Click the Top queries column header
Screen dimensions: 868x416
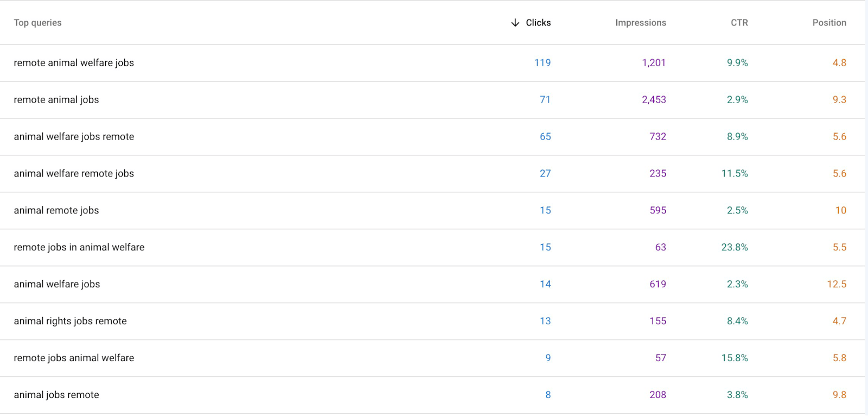38,23
